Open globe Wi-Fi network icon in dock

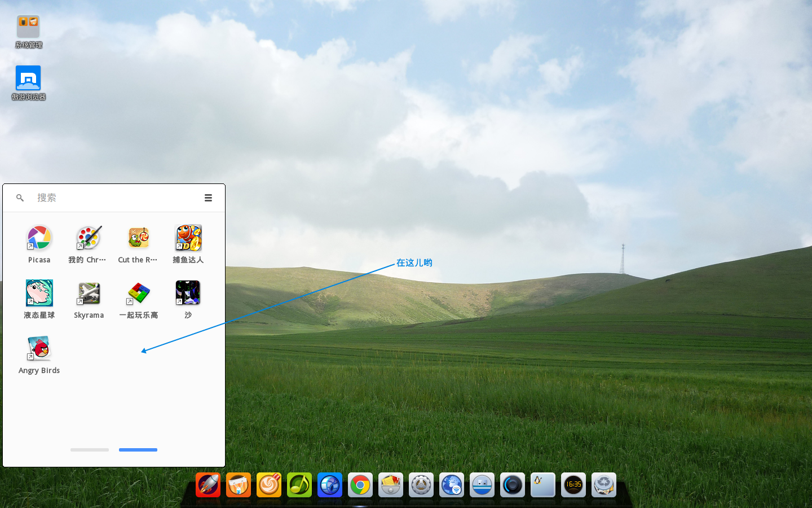tap(452, 485)
